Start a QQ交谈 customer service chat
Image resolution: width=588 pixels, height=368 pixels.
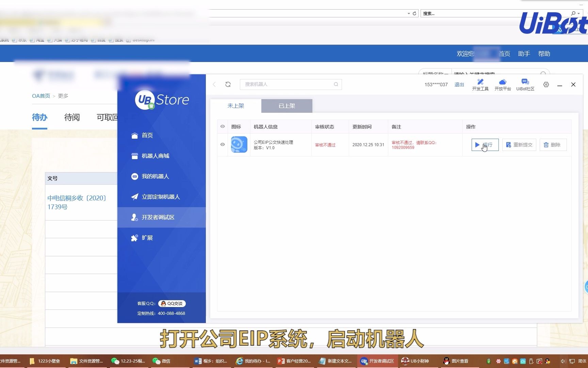point(171,303)
